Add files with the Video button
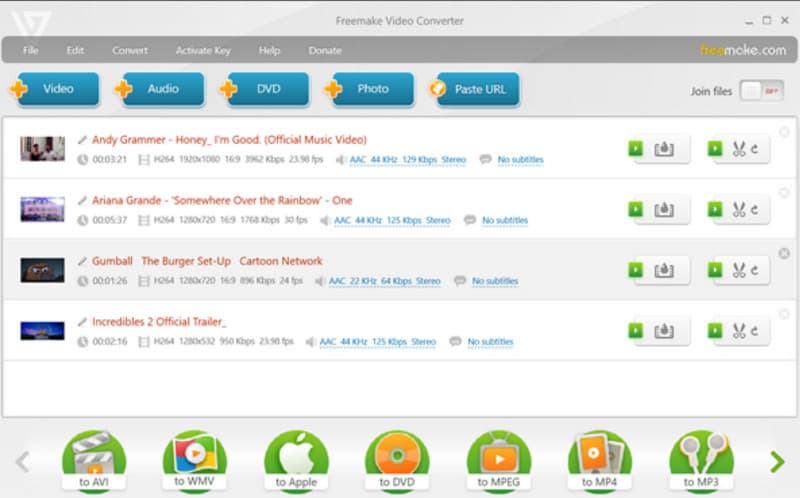 coord(58,89)
